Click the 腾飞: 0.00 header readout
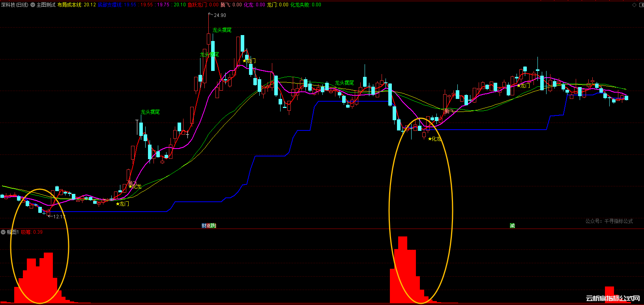 click(x=231, y=5)
